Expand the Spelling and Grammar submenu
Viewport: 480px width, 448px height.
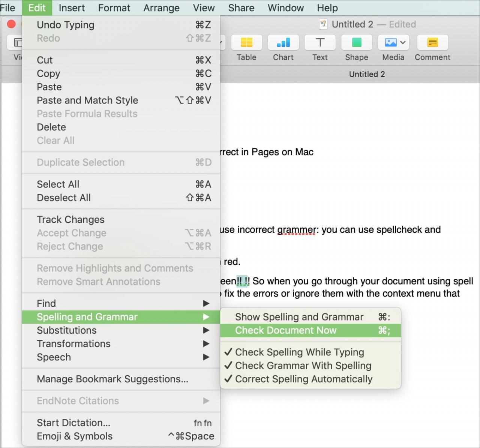(x=121, y=317)
